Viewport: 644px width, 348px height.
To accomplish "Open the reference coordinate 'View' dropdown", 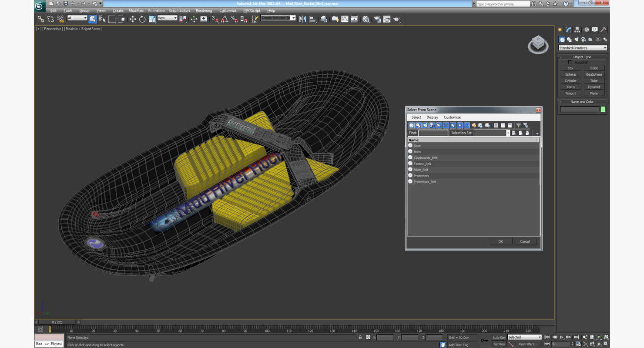I will (x=167, y=18).
